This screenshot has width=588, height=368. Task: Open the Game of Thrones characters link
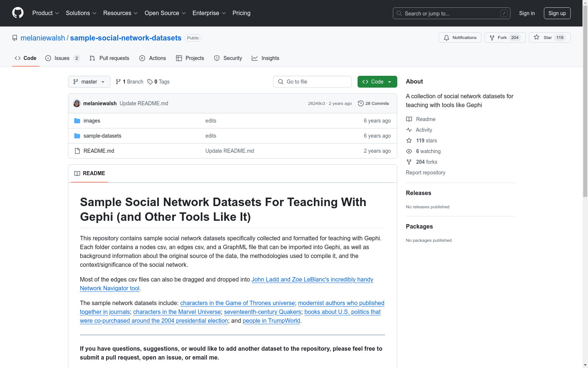pos(237,303)
